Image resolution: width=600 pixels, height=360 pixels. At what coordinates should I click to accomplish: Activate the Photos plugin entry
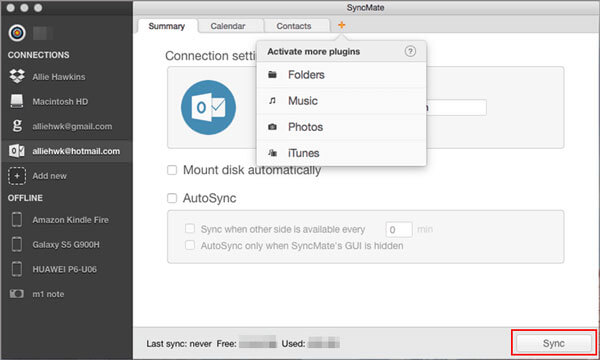click(341, 127)
